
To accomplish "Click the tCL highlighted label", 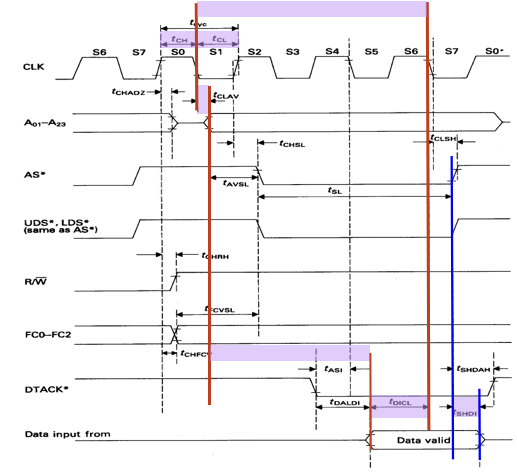I will click(219, 39).
